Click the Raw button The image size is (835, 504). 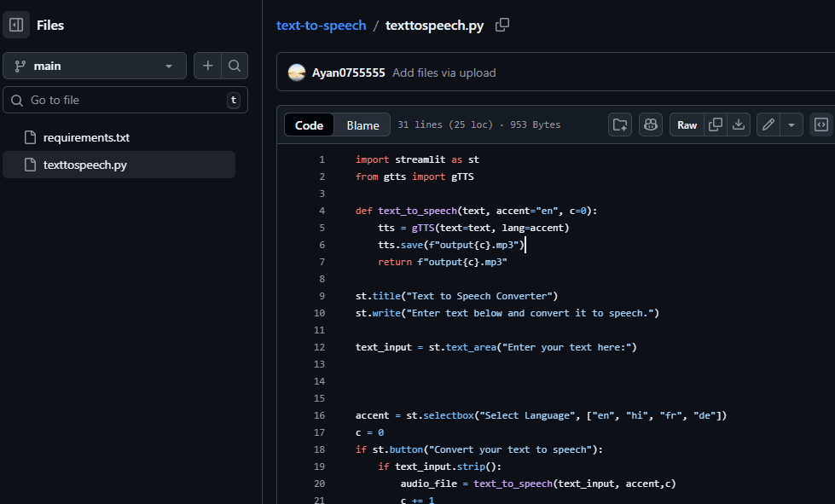pyautogui.click(x=687, y=125)
